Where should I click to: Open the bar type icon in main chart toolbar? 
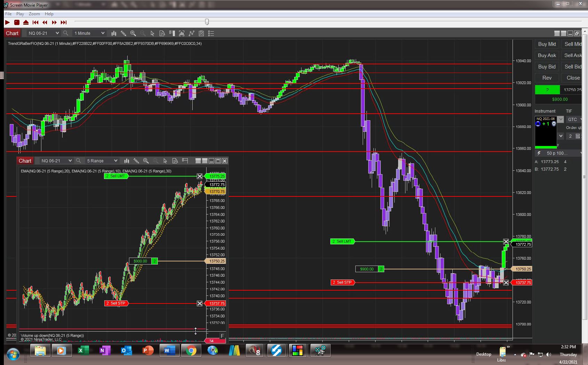(114, 33)
